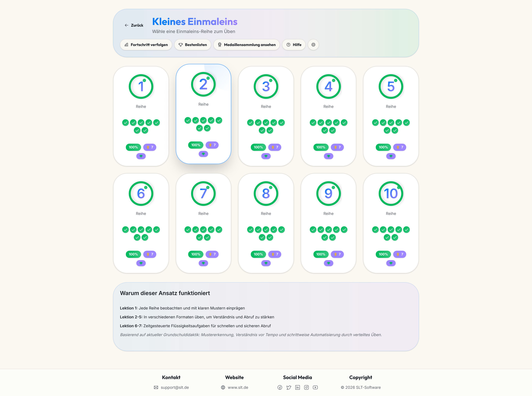Open Medaillensammlung ansehen
The width and height of the screenshot is (532, 396).
click(246, 45)
